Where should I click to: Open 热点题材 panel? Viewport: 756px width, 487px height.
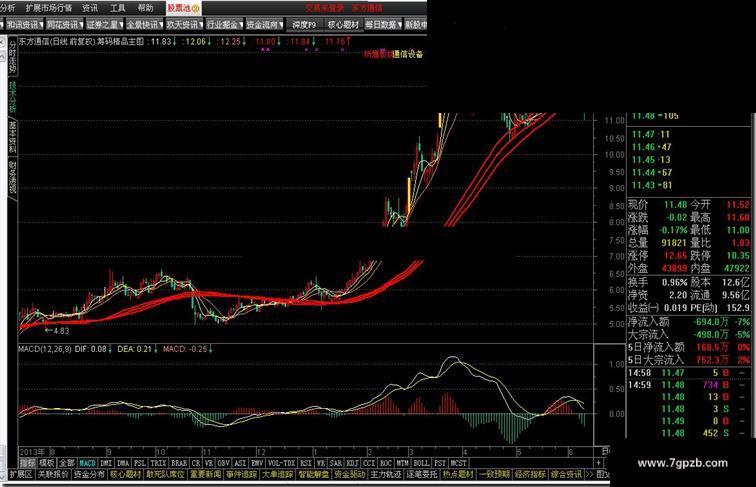click(458, 474)
